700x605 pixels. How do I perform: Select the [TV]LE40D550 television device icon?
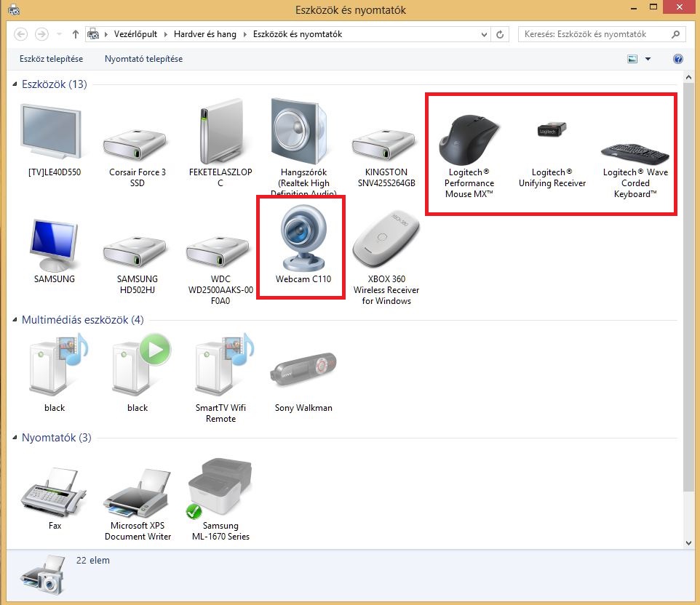(x=52, y=132)
